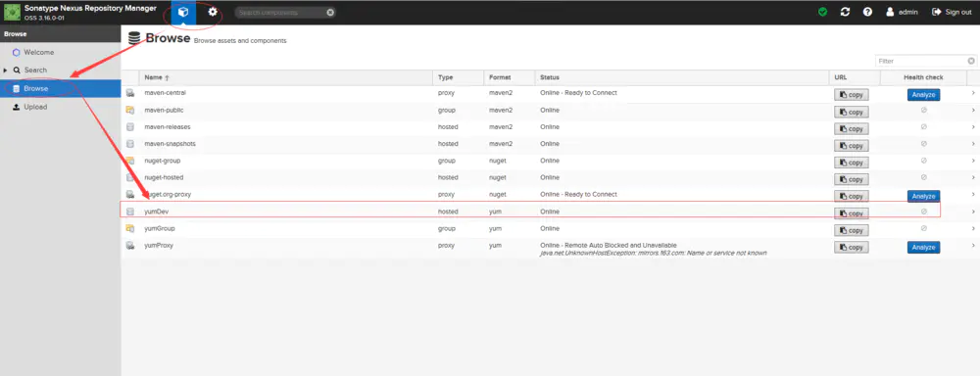Click the yumDev hosted repository icon
Screen dimensions: 980x376
pos(130,211)
